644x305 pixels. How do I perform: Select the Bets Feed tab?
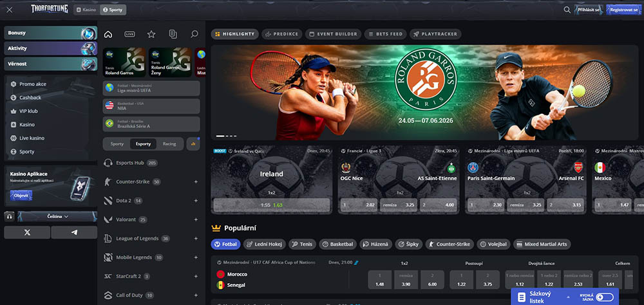[385, 34]
